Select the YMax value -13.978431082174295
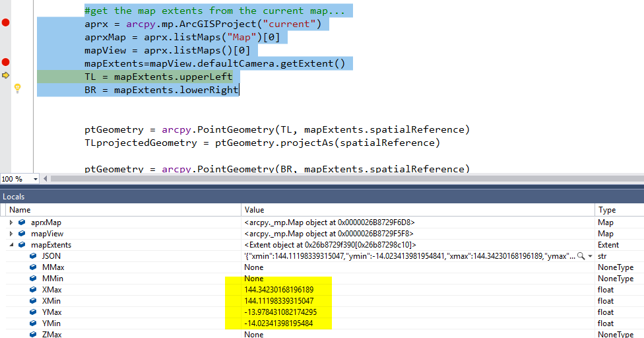Screen dimensions: 644x338 [x=280, y=312]
